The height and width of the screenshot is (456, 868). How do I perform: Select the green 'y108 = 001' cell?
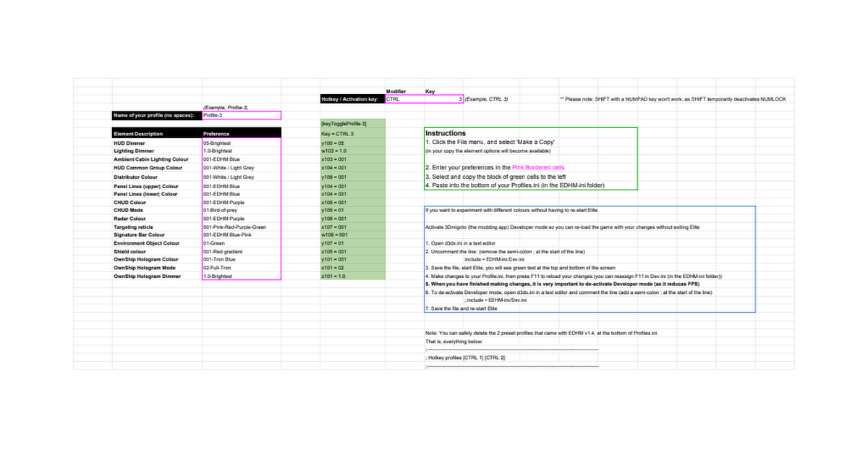point(352,177)
